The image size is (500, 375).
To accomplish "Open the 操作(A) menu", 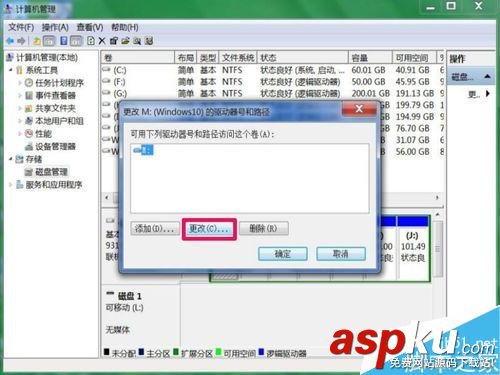I will click(55, 27).
